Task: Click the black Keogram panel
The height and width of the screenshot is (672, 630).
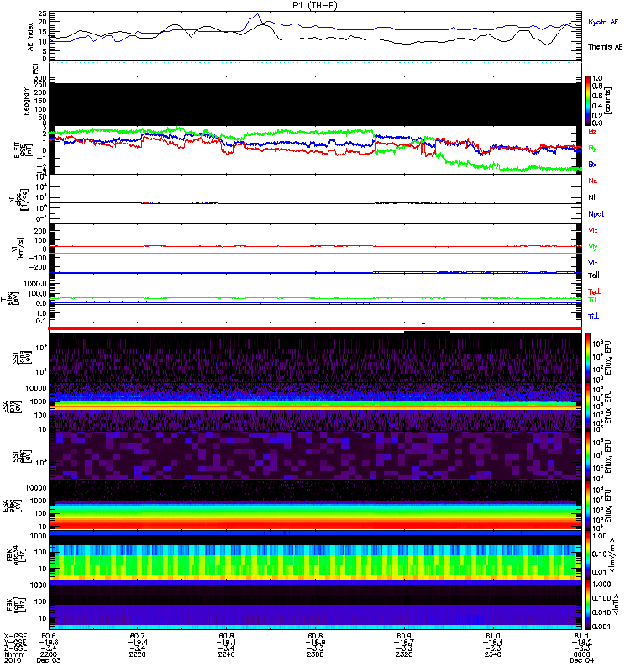Action: click(315, 104)
